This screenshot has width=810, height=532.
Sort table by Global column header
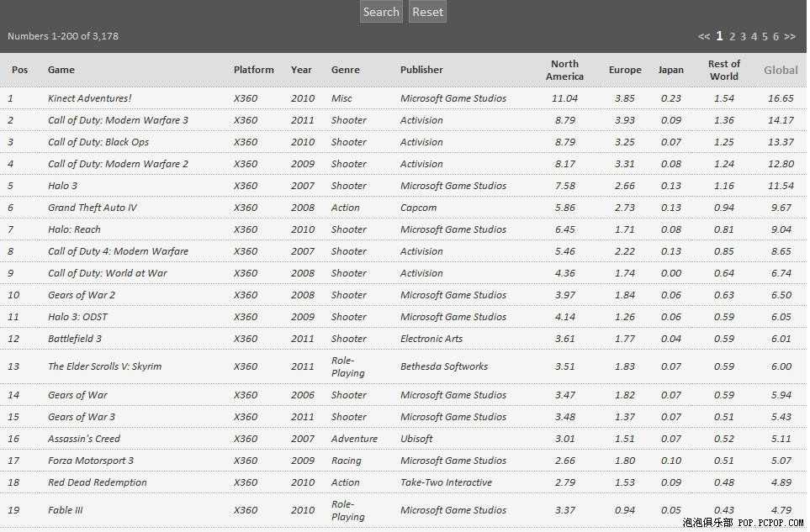[x=781, y=70]
